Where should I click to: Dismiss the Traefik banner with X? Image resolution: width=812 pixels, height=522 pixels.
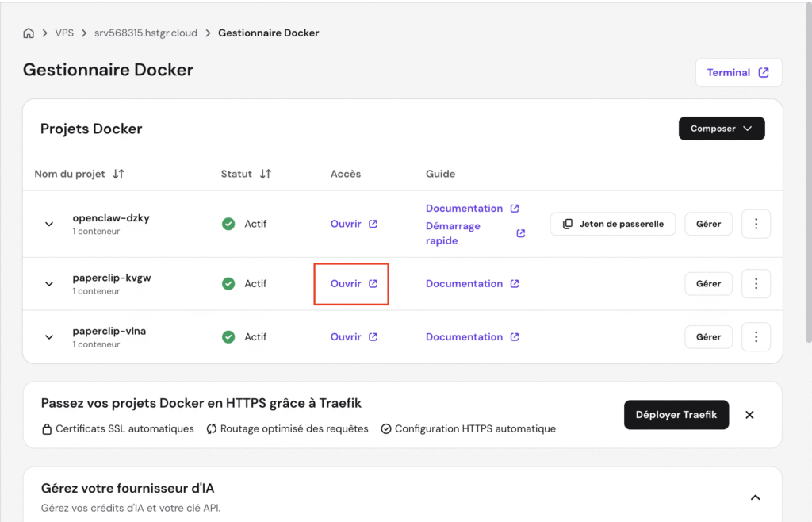749,415
